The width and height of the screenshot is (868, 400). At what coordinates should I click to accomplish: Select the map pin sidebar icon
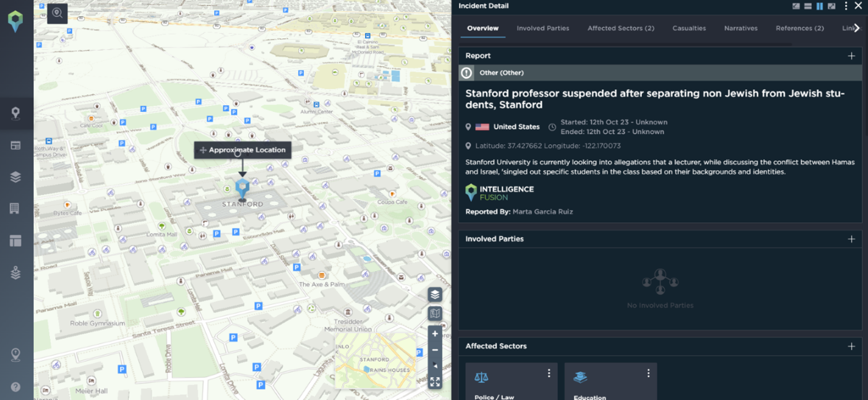16,113
